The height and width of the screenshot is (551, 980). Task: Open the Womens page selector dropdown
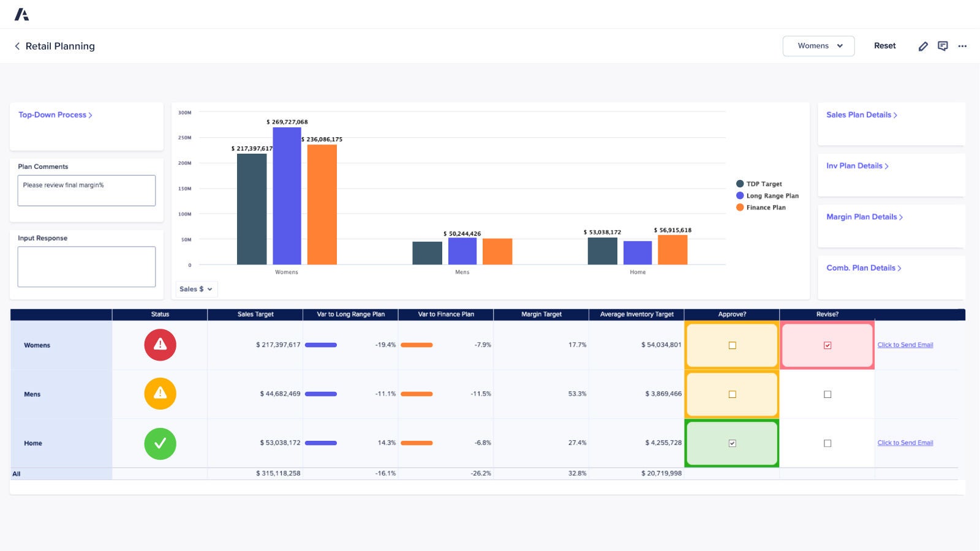click(x=818, y=46)
